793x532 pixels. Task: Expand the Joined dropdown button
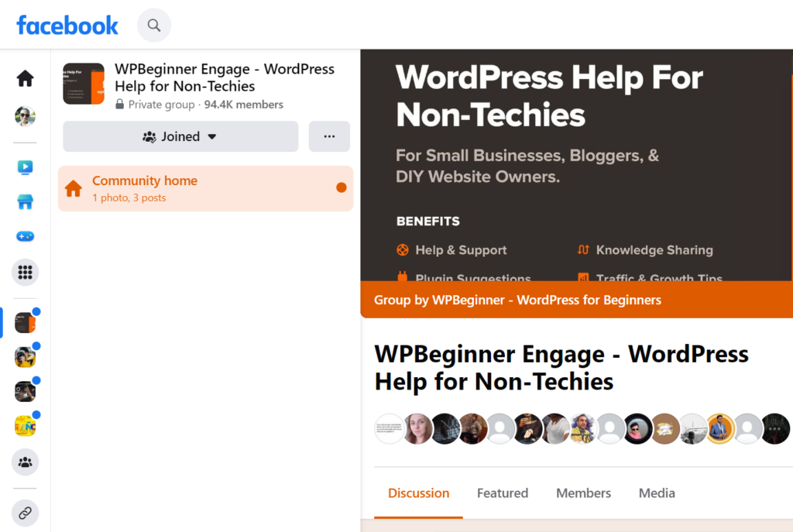coord(180,136)
